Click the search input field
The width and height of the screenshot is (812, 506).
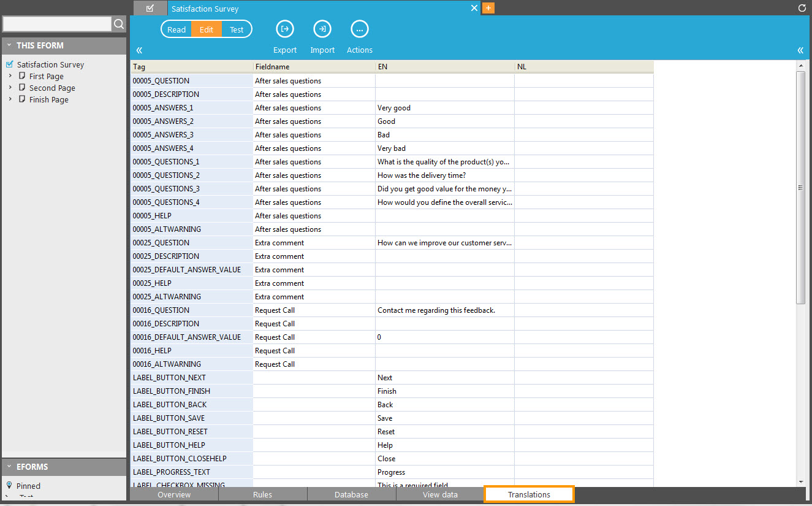57,24
